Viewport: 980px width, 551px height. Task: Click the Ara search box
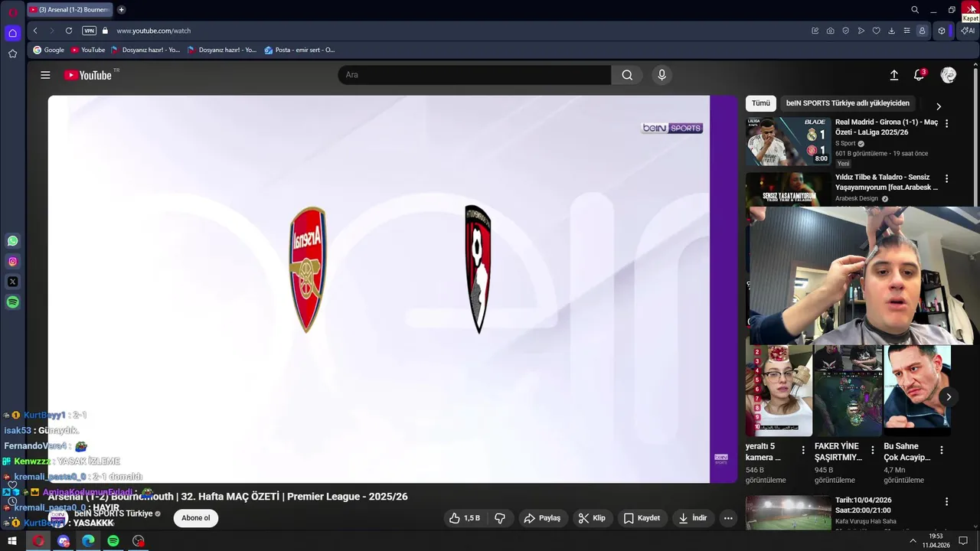[x=475, y=75]
